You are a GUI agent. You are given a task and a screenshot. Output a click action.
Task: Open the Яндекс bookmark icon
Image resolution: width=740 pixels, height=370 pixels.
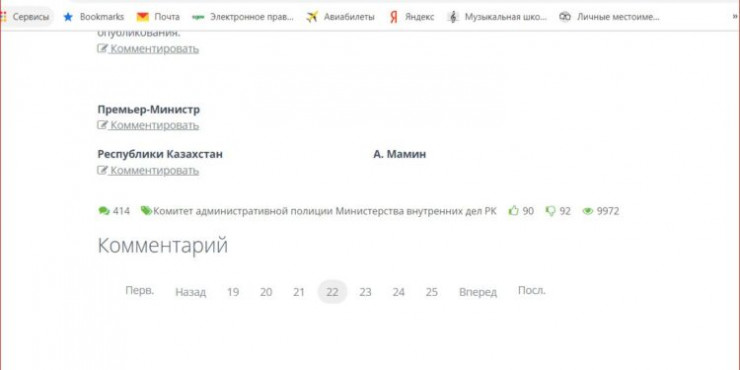(x=394, y=17)
